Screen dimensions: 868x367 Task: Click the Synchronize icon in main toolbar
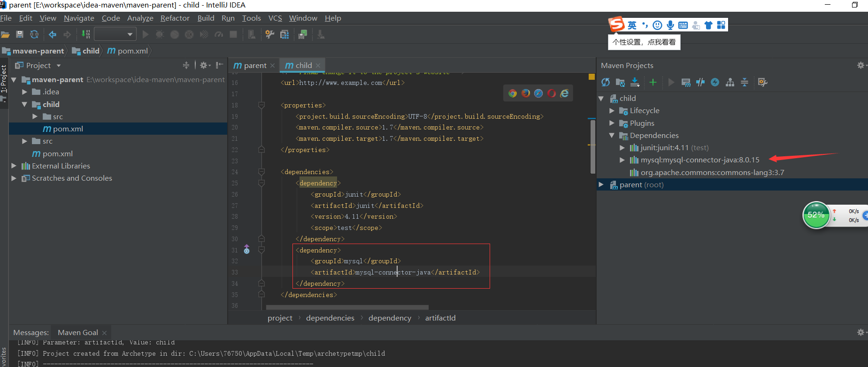34,34
